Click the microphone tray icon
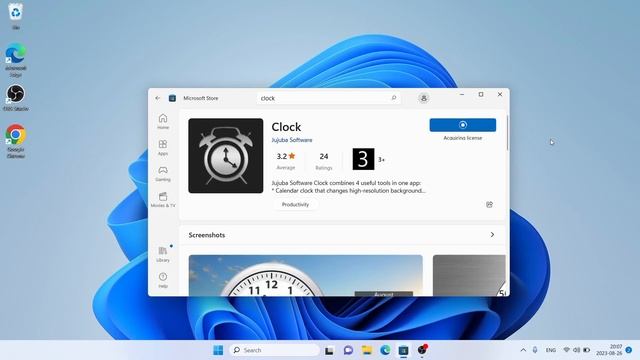640x360 pixels. [535, 350]
